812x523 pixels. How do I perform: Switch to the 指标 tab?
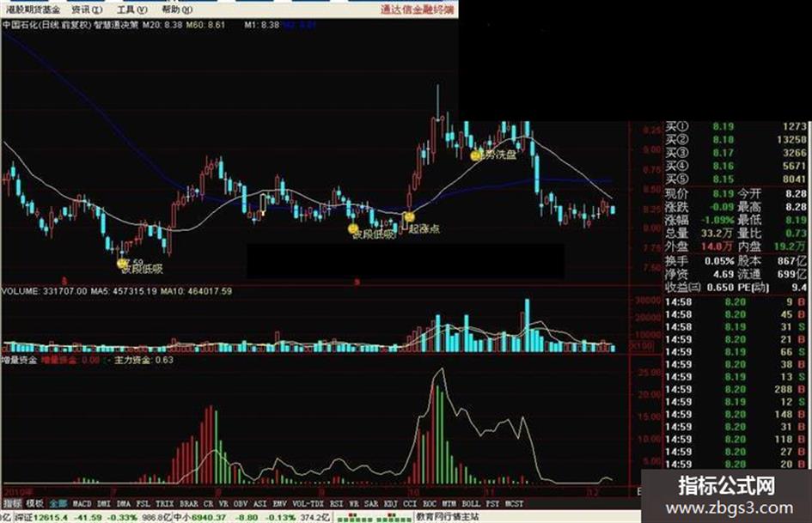(12, 503)
